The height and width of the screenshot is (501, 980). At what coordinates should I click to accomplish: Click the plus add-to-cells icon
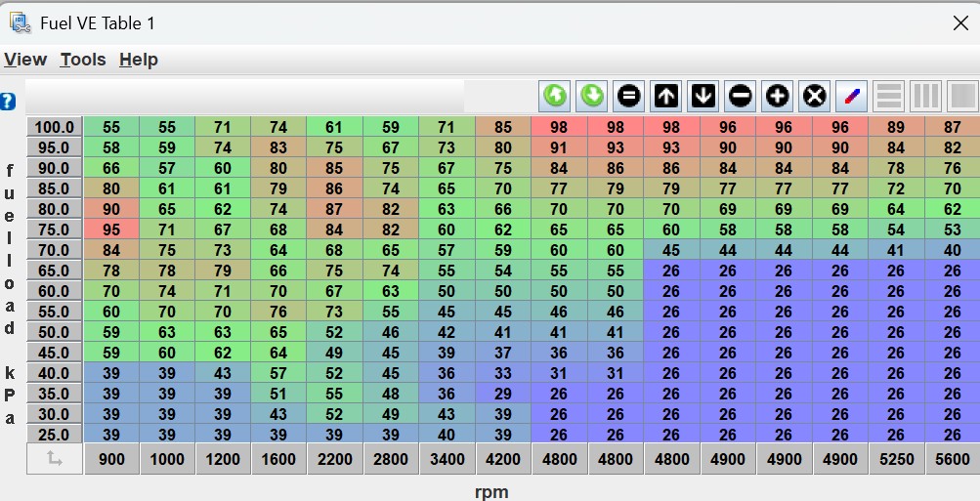coord(778,97)
